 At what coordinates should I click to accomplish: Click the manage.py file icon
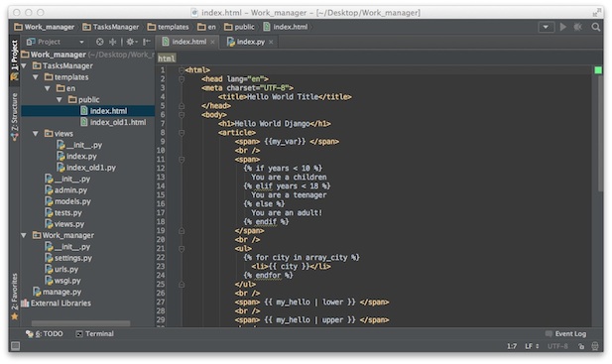37,293
